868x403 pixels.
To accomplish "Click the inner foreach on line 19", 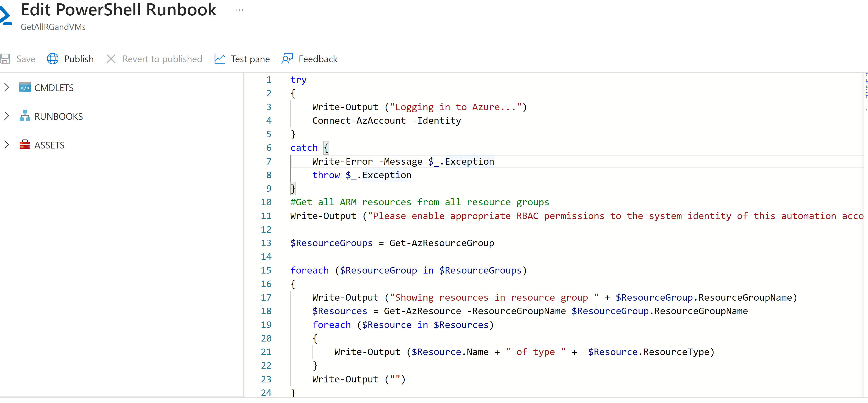I will pos(331,325).
